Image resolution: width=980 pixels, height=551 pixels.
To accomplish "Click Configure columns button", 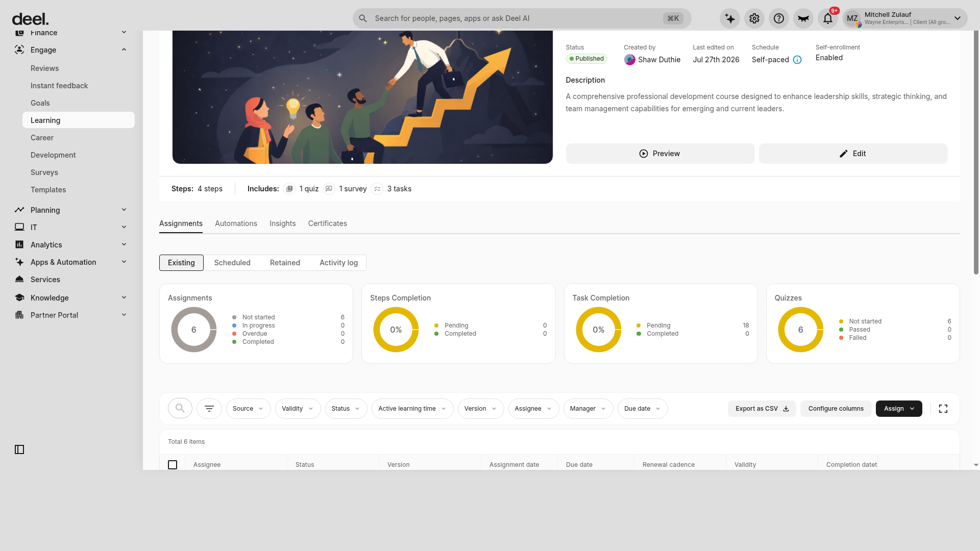I will point(836,409).
